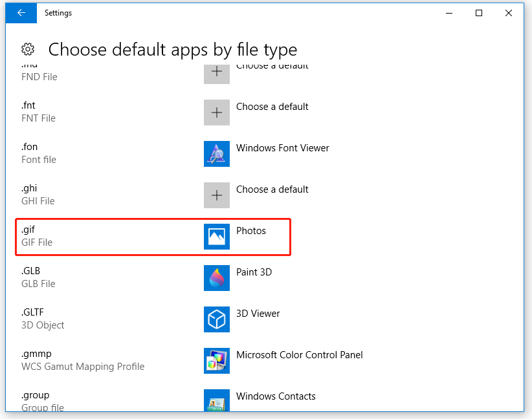Choose a default for .ghi files
This screenshot has height=419, width=532.
pyautogui.click(x=272, y=189)
